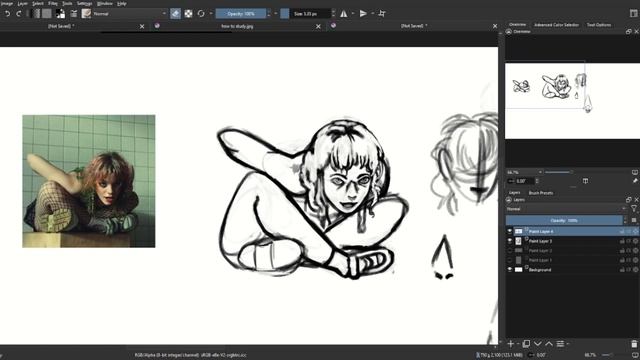Hide Paint Layer 4
This screenshot has height=360, width=640.
pyautogui.click(x=510, y=231)
